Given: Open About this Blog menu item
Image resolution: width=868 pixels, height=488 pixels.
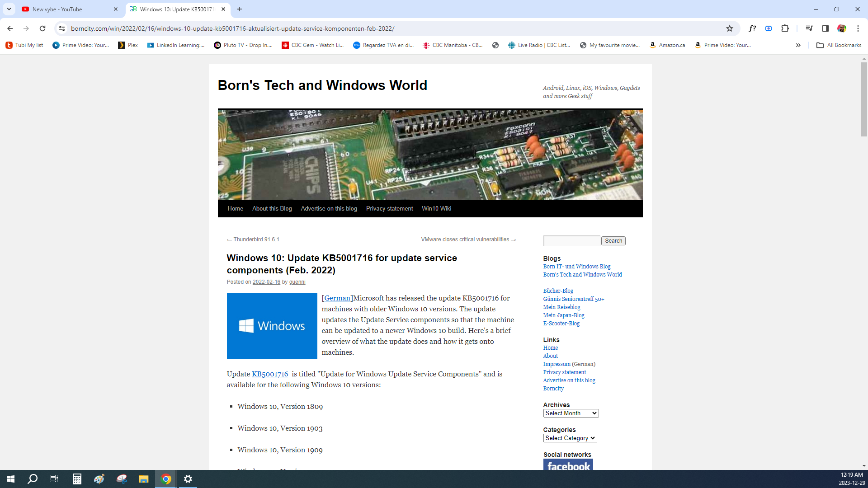Looking at the screenshot, I should [272, 208].
